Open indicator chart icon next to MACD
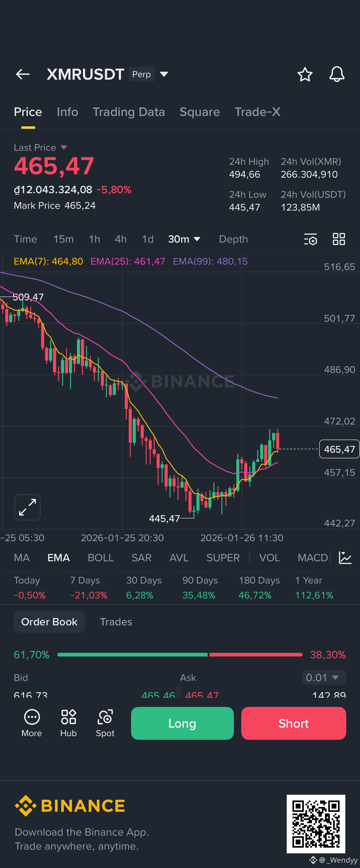Screen dimensions: 360x868 coord(345,558)
